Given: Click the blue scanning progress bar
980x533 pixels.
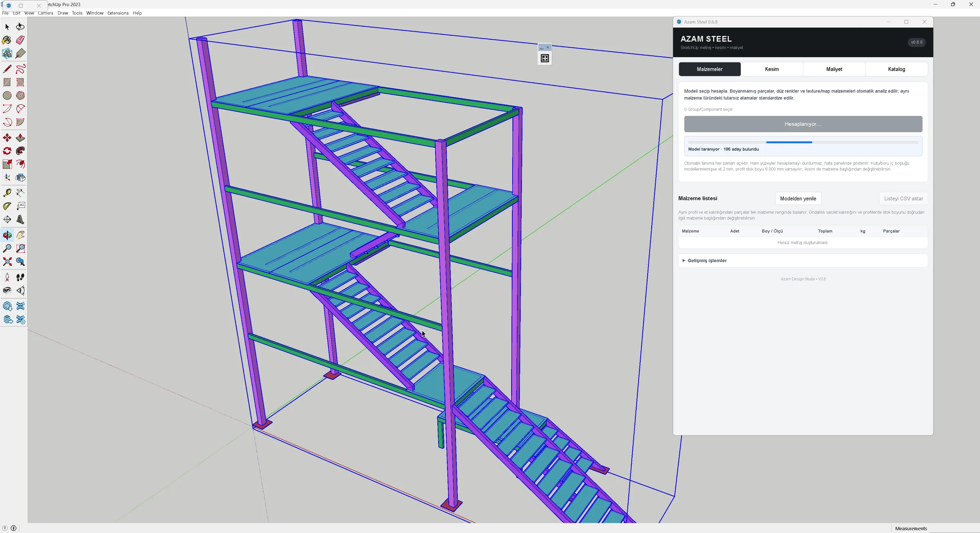Looking at the screenshot, I should click(x=803, y=142).
